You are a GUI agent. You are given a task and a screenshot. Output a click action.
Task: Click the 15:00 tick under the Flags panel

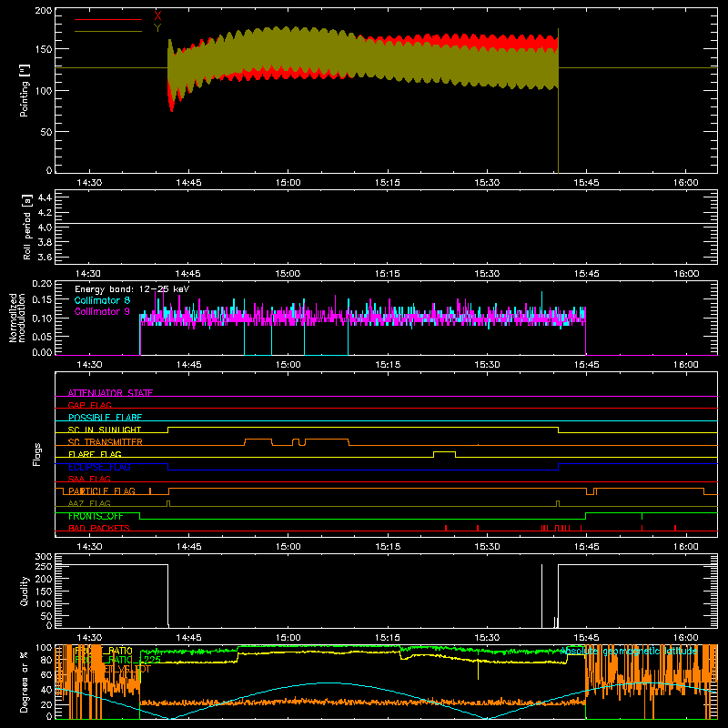[x=288, y=547]
